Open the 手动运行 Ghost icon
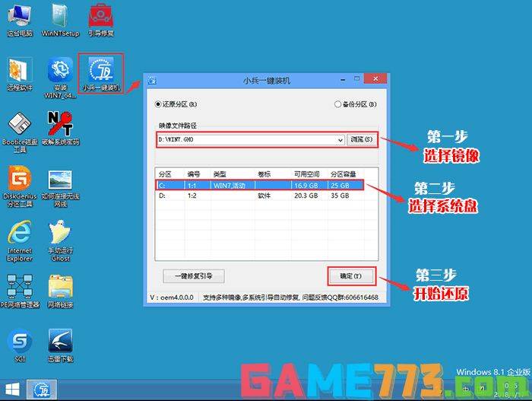 click(x=60, y=241)
